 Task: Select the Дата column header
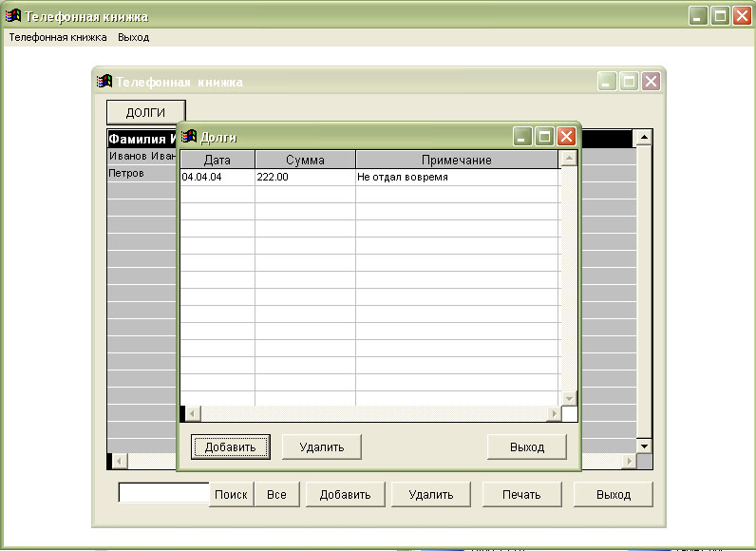click(x=217, y=160)
